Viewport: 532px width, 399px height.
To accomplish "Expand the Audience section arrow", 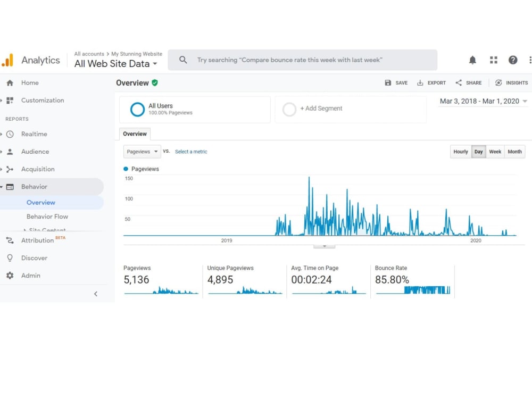I will [1, 152].
